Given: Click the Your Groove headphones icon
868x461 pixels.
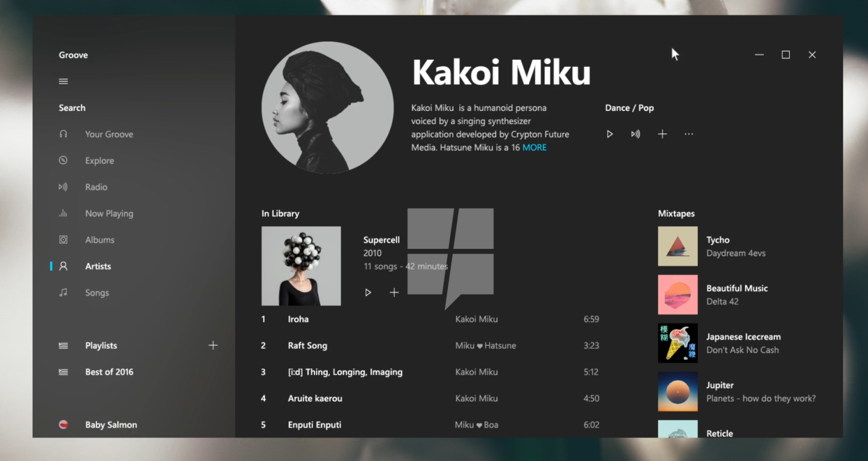Looking at the screenshot, I should [x=63, y=134].
